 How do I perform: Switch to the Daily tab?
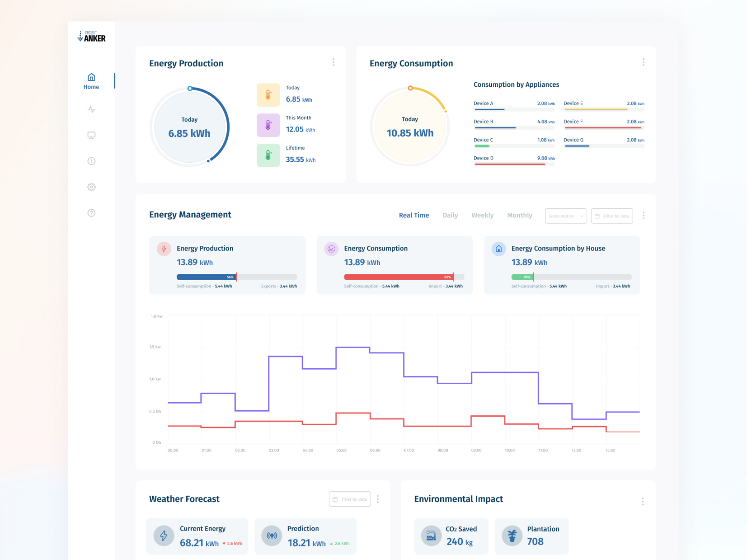point(450,215)
